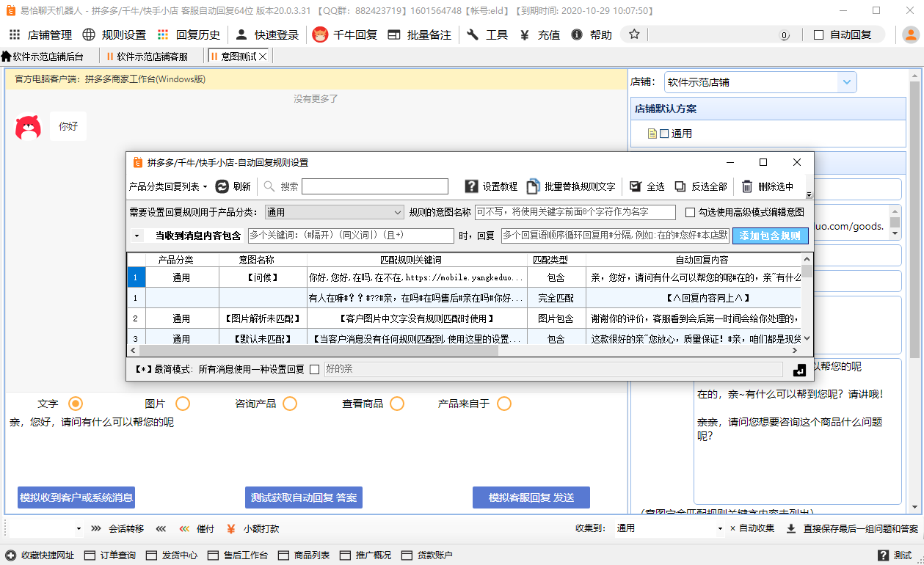The width and height of the screenshot is (924, 565).
Task: Switch to 软件示范店铺客服 tab
Action: 147,56
